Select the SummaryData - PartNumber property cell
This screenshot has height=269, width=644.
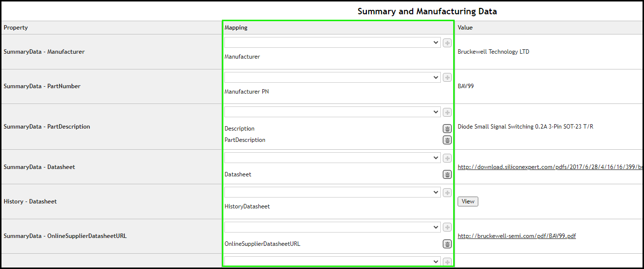[111, 86]
